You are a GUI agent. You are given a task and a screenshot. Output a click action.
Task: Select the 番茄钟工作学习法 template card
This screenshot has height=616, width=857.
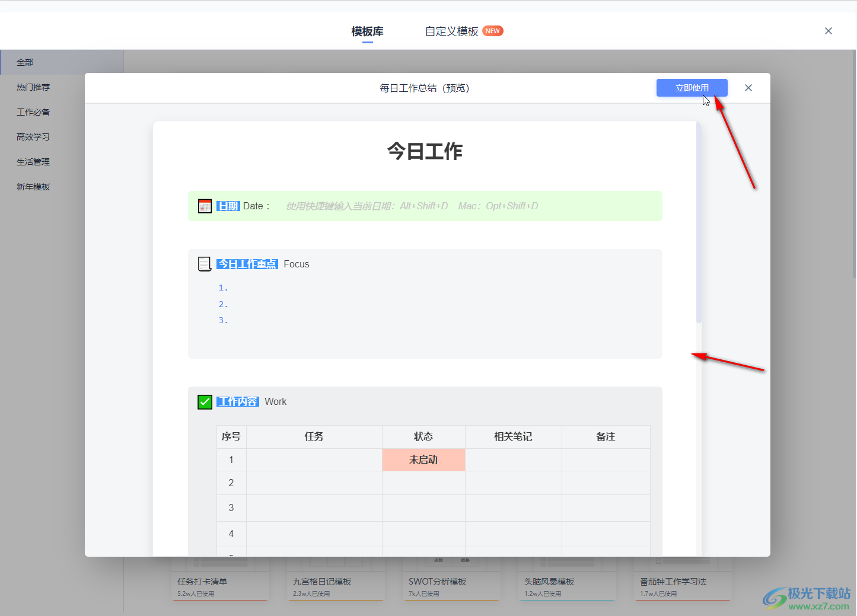[683, 579]
